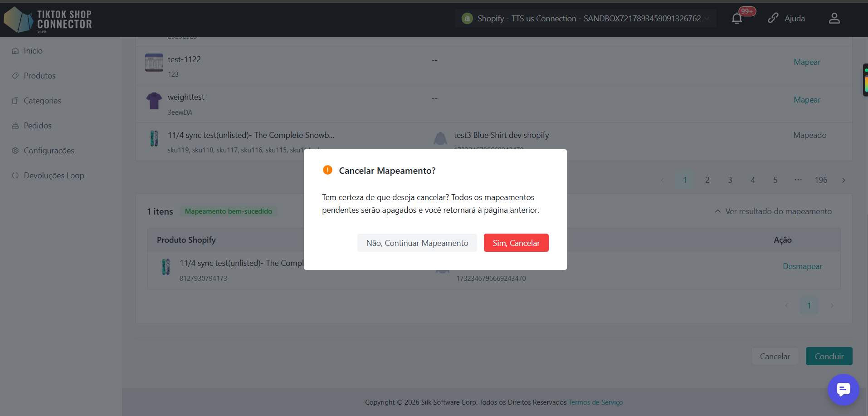The image size is (868, 416).
Task: Click Mapear for the weighttest product
Action: pyautogui.click(x=807, y=100)
